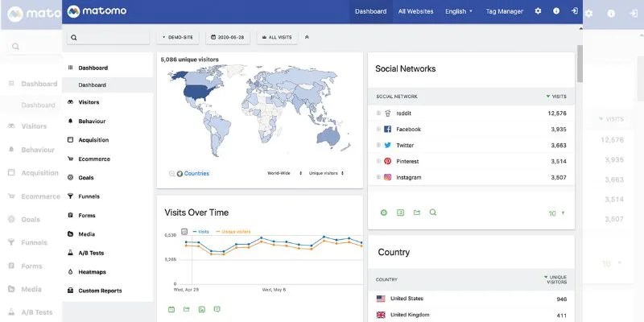
Task: Click the Countries link below the map
Action: 196,173
